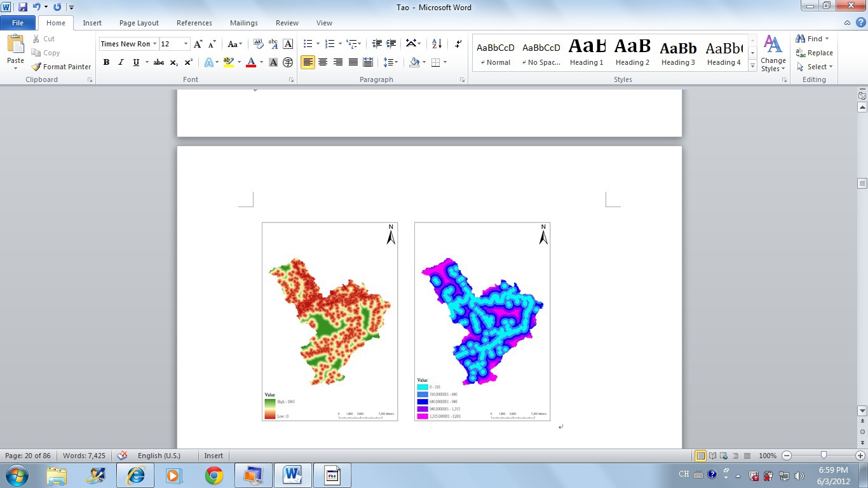Increase paragraph indent
The height and width of the screenshot is (488, 868).
tap(392, 44)
